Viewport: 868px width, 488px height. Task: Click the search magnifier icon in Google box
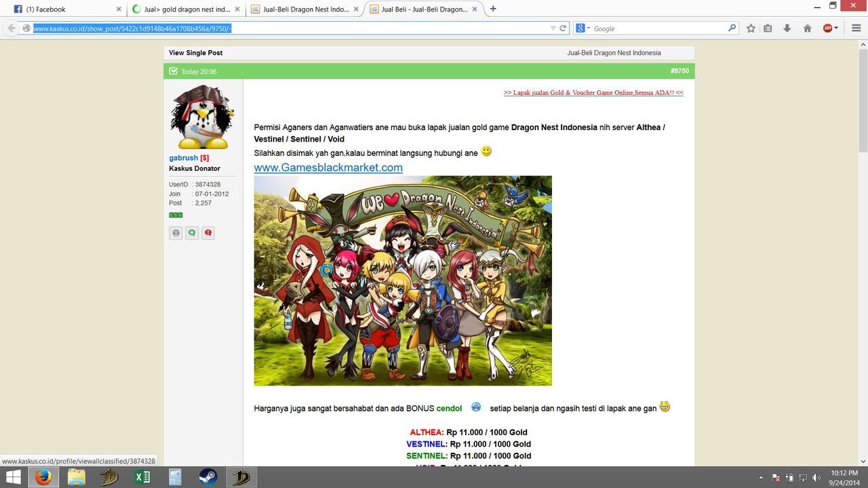point(732,28)
